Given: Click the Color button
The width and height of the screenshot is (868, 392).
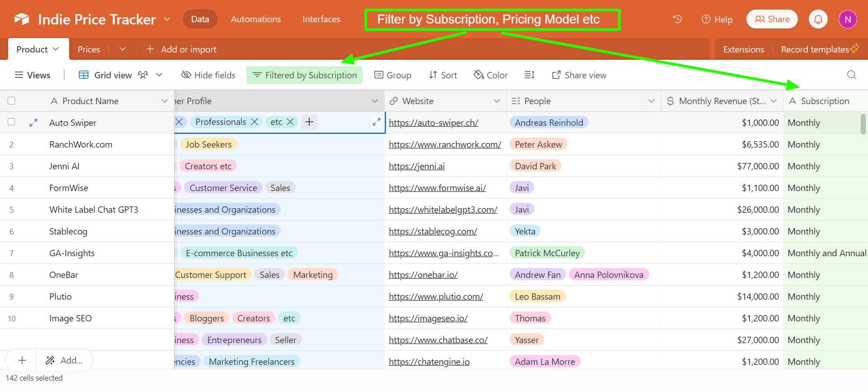Looking at the screenshot, I should tap(491, 75).
